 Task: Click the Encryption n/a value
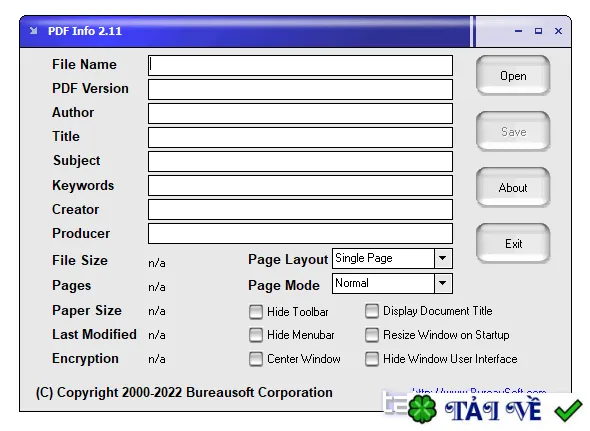click(157, 359)
